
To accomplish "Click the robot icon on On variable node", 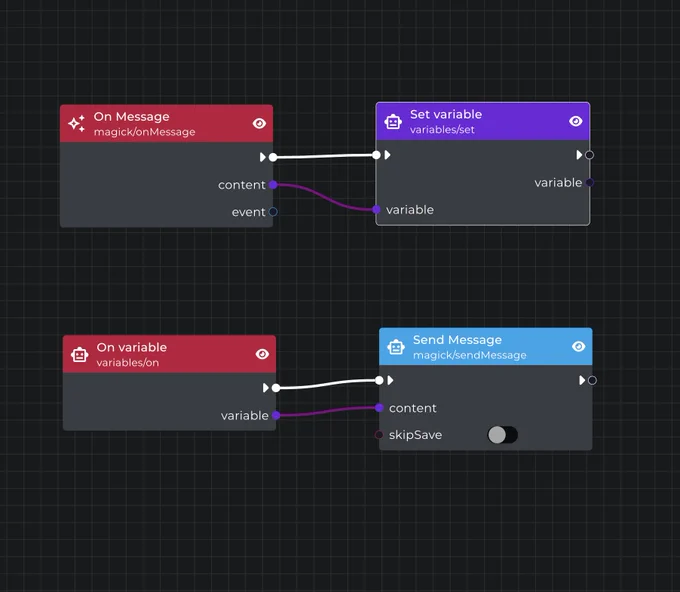I will [80, 354].
